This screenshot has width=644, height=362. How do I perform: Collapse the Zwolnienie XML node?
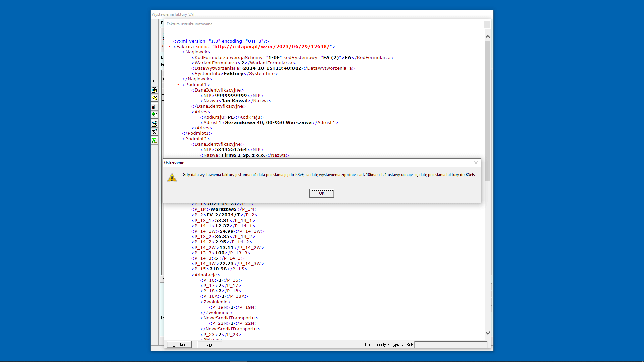point(196,302)
